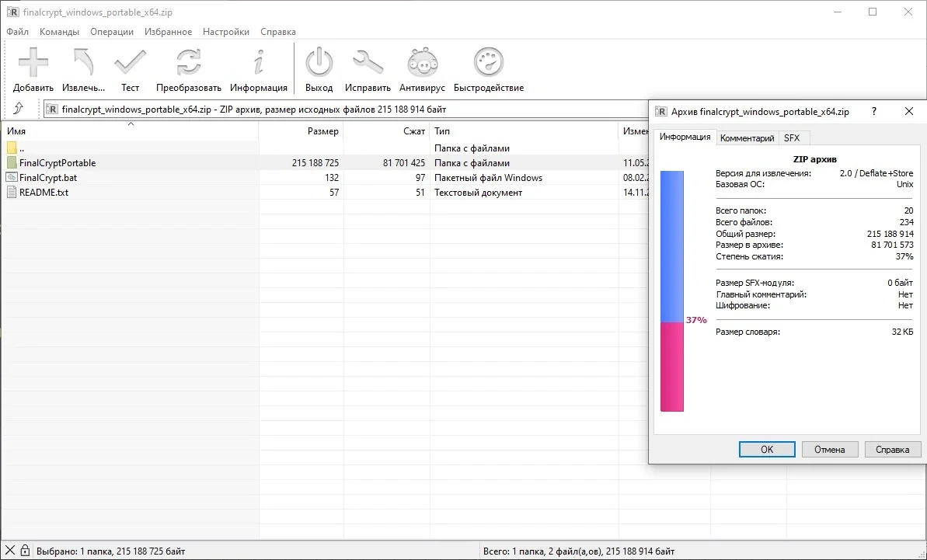Select the FinalCryptPortable row name

click(58, 163)
